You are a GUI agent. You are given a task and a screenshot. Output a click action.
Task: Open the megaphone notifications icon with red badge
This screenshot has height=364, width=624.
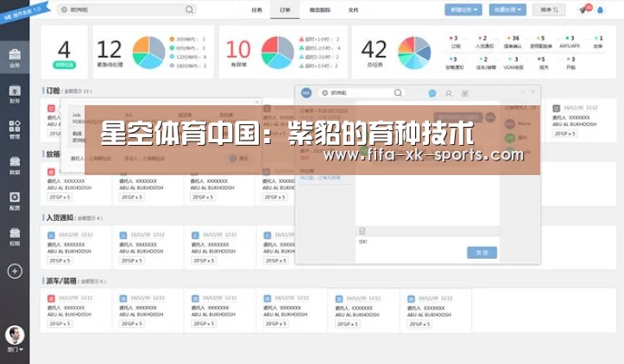click(x=584, y=9)
